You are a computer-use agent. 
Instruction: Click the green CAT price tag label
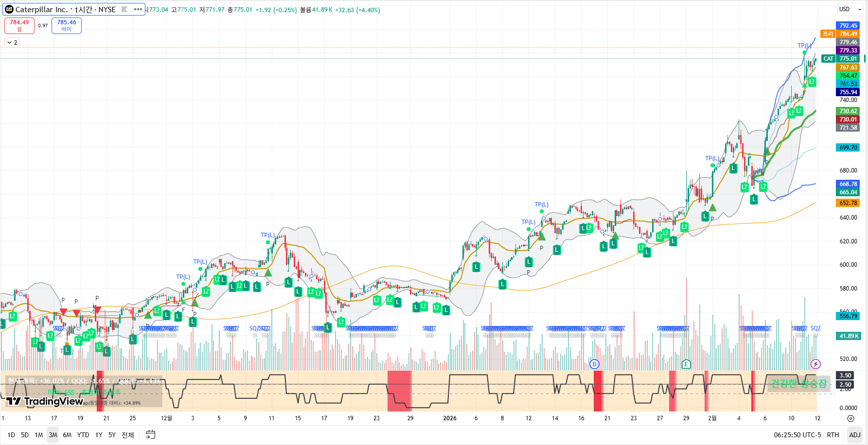[x=828, y=59]
